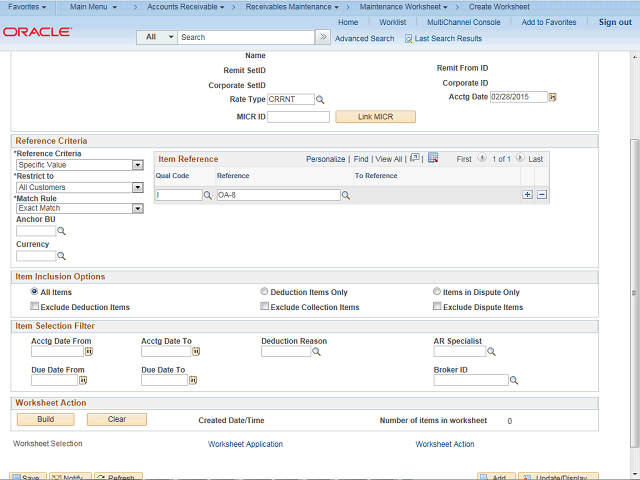Check Exclude Dispute Items
The image size is (640, 480).
437,306
